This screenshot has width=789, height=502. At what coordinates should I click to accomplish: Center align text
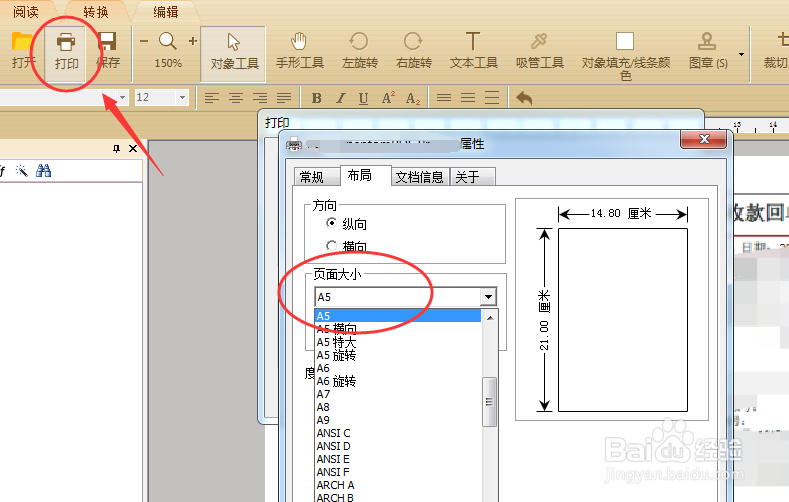[x=235, y=98]
